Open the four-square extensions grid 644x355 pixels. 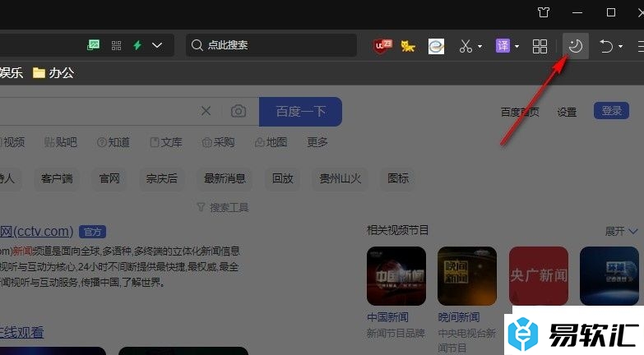click(x=540, y=46)
